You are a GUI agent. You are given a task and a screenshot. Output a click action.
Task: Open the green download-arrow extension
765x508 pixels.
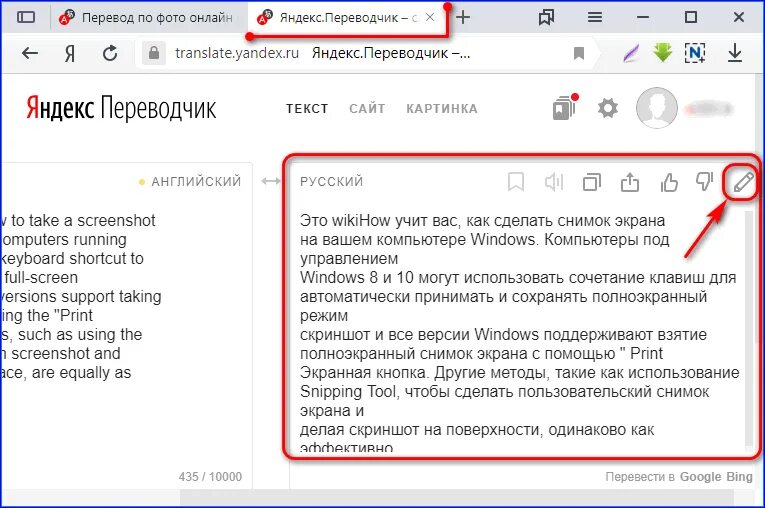click(663, 52)
